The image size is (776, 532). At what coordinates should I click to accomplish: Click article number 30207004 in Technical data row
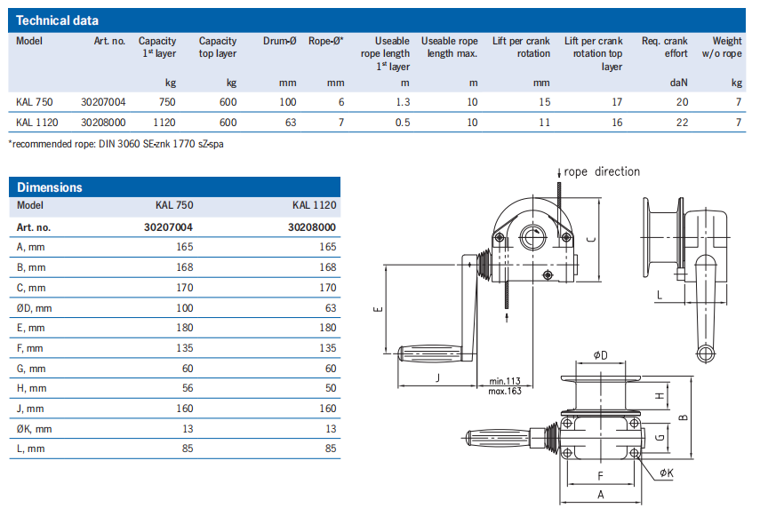105,102
